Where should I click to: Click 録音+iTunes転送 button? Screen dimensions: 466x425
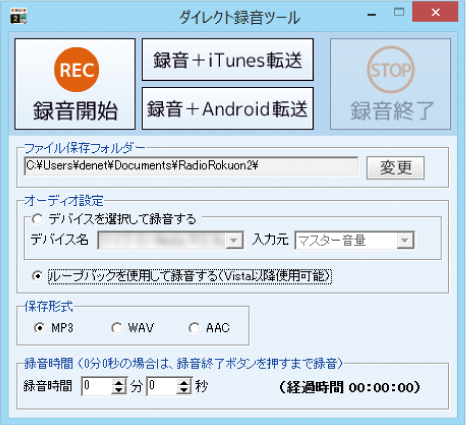pos(228,59)
